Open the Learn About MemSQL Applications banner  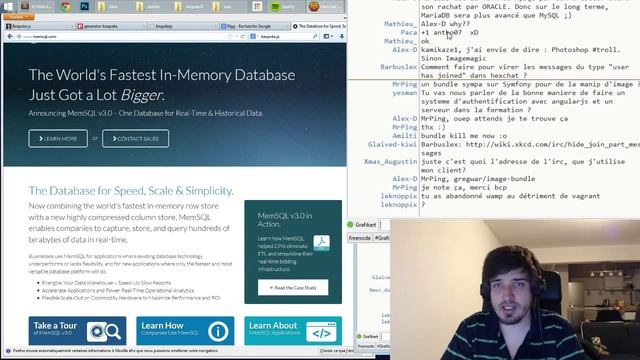pyautogui.click(x=293, y=330)
